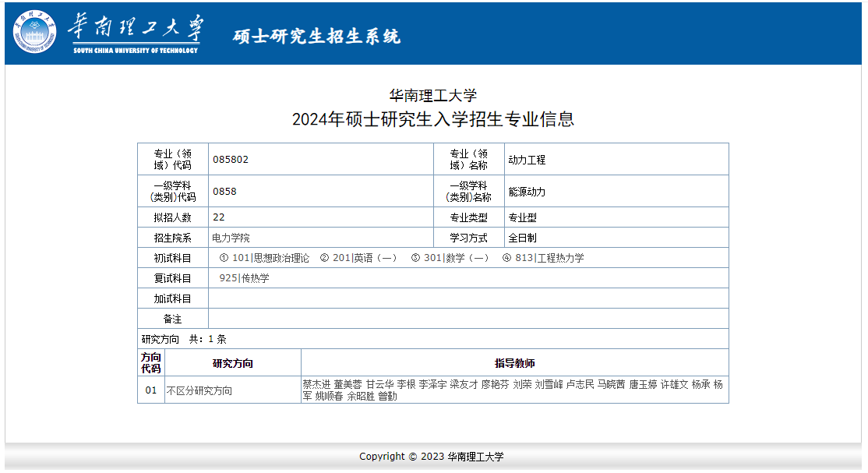Click advisor name 蔡杰进
Viewport: 868px width, 473px height.
[316, 384]
